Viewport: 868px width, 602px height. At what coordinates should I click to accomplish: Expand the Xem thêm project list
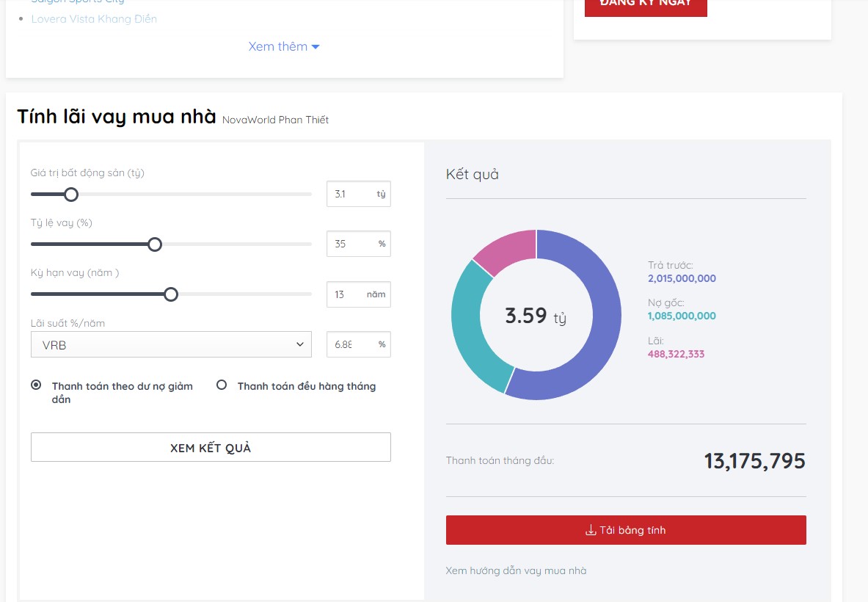(284, 46)
